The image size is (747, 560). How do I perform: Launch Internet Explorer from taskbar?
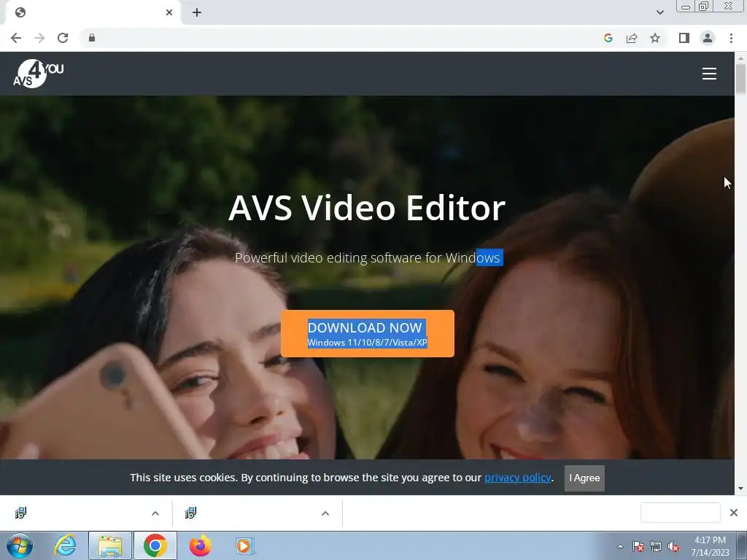pos(65,545)
